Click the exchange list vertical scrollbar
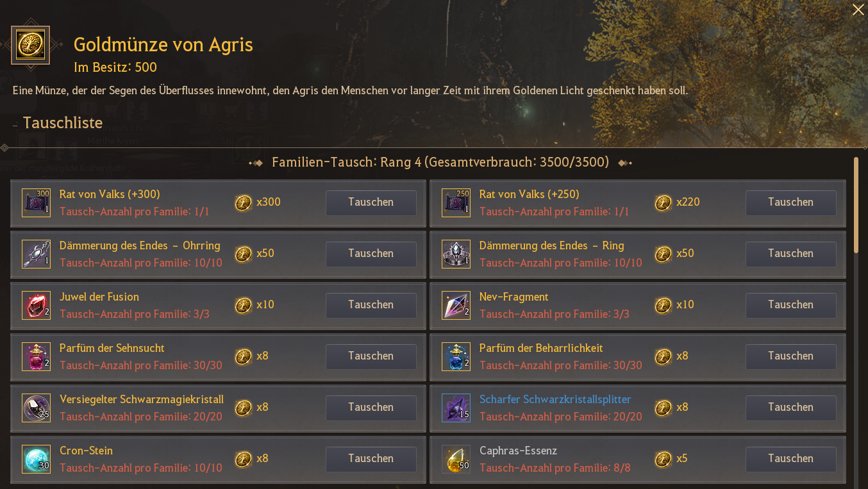 tap(856, 205)
